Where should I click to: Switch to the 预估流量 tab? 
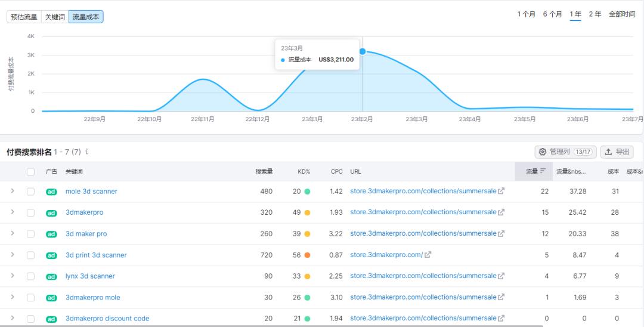tap(24, 17)
